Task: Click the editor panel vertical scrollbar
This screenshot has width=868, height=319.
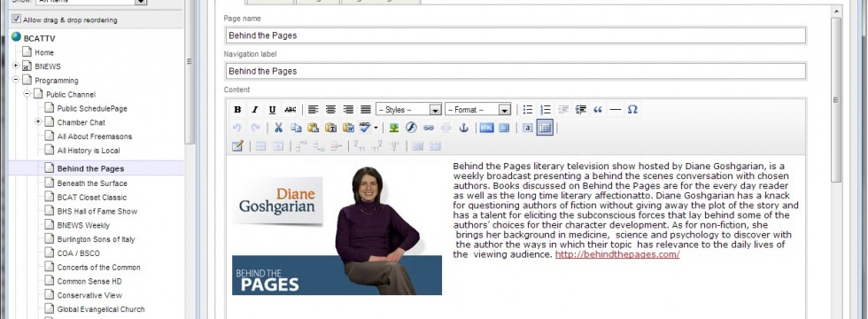Action: click(836, 100)
